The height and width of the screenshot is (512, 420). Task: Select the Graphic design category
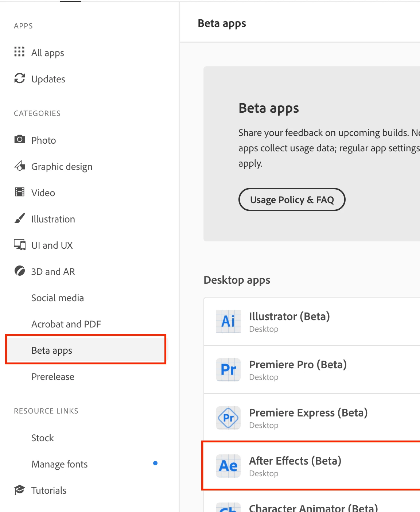pyautogui.click(x=62, y=167)
